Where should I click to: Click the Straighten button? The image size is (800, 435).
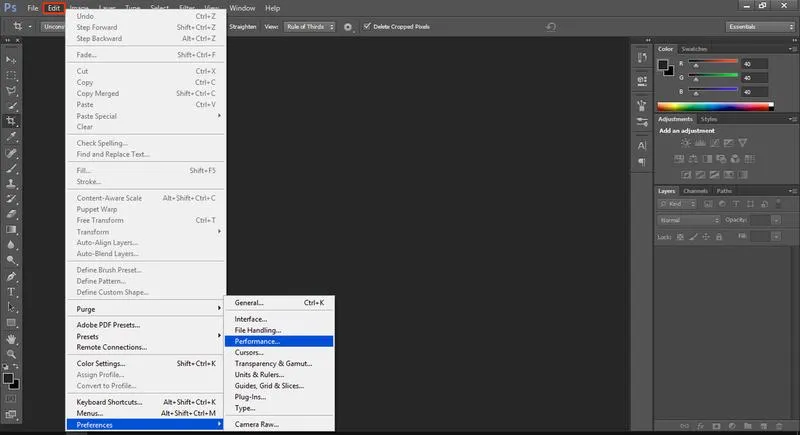pyautogui.click(x=243, y=27)
